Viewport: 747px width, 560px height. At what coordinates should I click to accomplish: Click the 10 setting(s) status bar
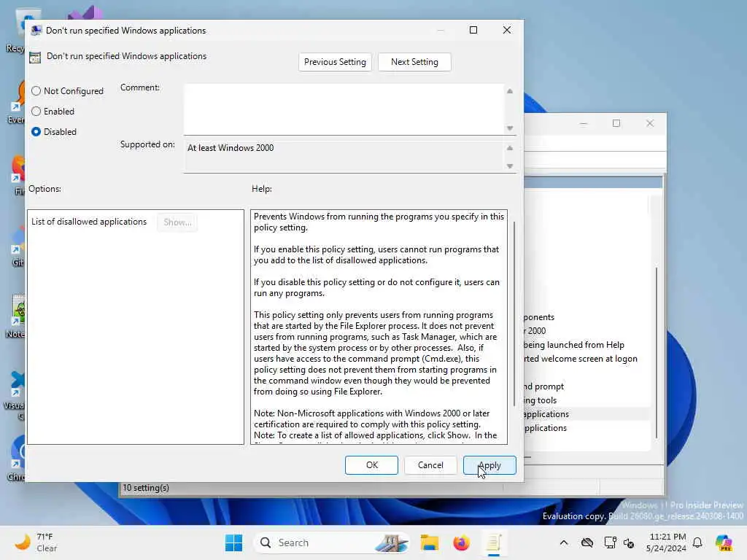pos(146,488)
